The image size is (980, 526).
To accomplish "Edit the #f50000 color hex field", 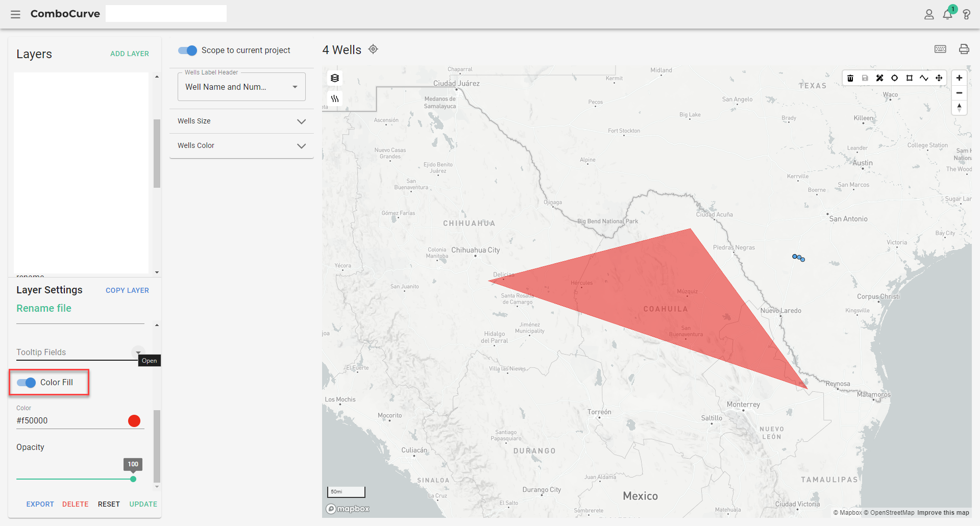I will [x=69, y=420].
